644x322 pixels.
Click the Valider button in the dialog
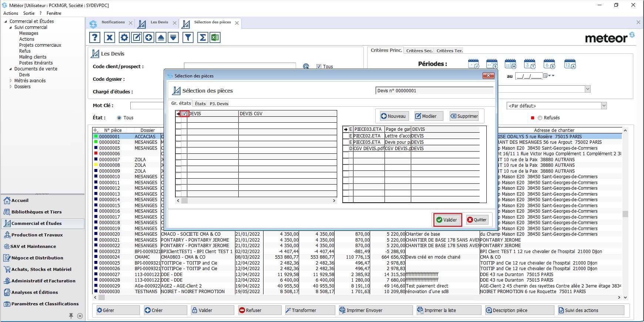[x=447, y=220]
